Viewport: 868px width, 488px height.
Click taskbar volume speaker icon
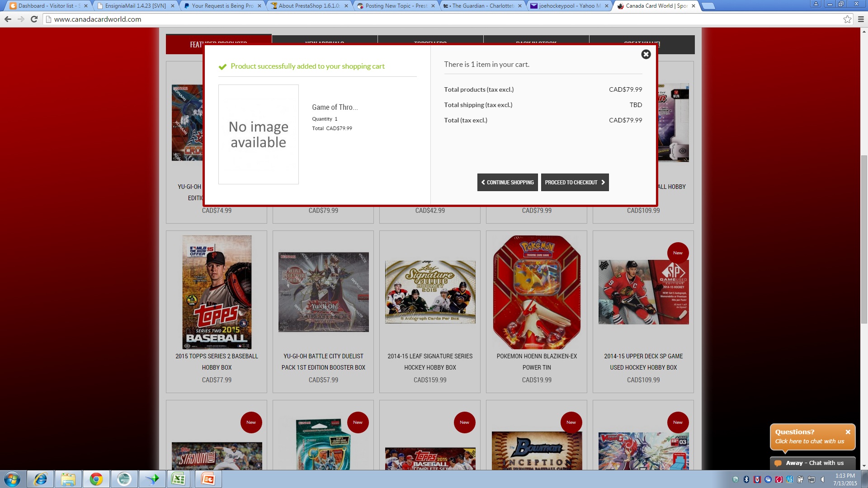tap(822, 479)
